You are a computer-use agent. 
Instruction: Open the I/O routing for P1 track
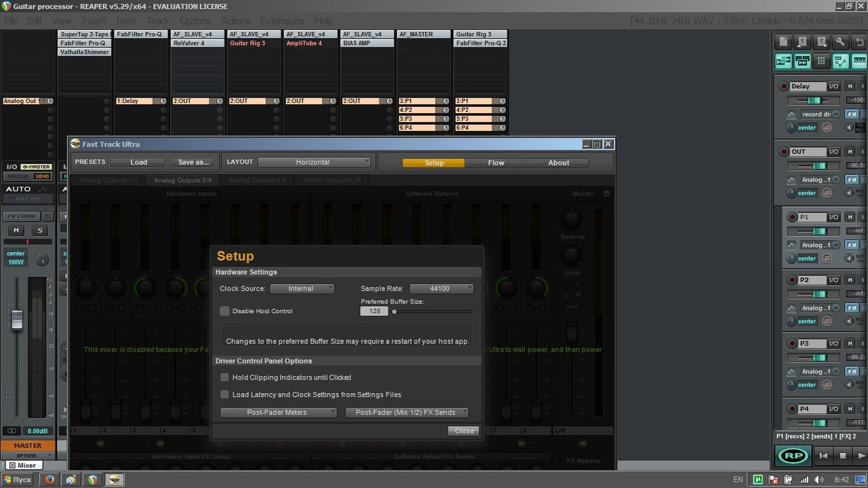coord(833,217)
